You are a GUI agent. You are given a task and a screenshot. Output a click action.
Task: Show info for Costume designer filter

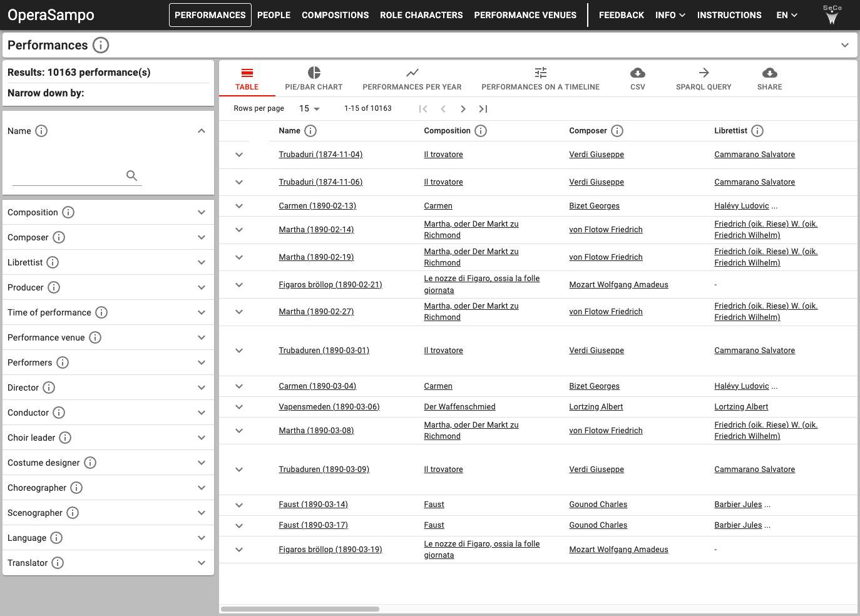click(x=90, y=463)
